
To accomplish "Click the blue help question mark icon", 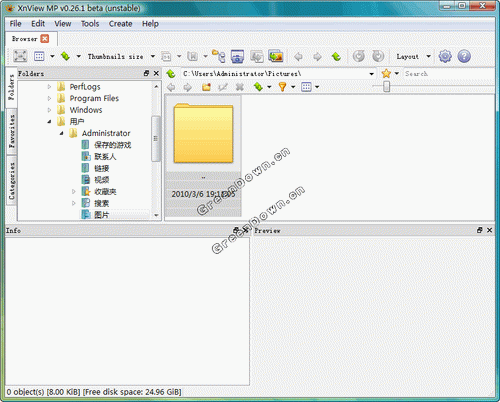I will 464,56.
